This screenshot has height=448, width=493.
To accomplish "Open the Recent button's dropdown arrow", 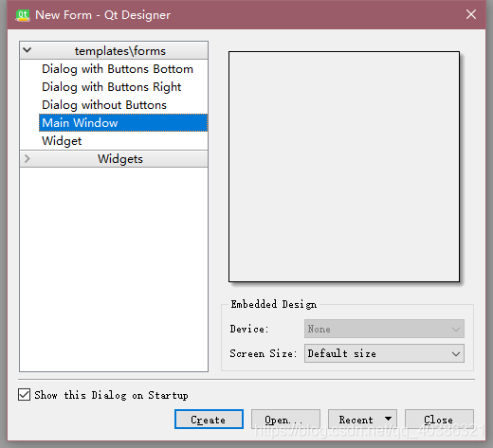I will tap(388, 419).
